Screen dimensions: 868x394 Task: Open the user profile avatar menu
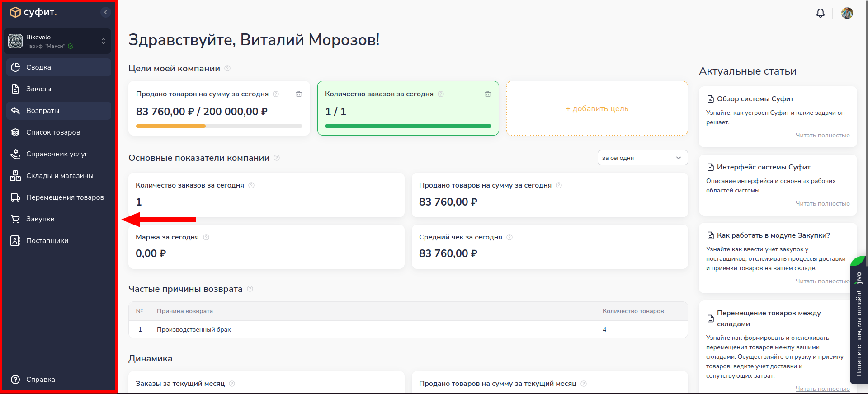tap(847, 13)
